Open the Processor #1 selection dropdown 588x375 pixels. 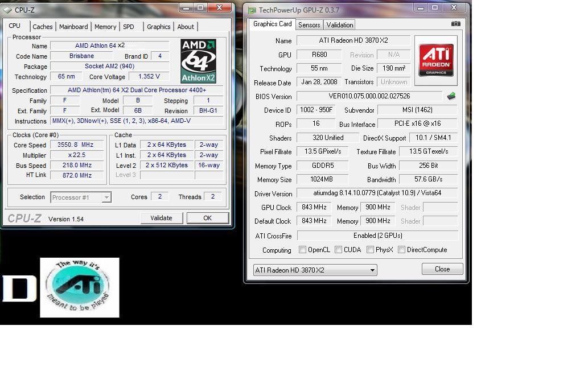tap(81, 197)
